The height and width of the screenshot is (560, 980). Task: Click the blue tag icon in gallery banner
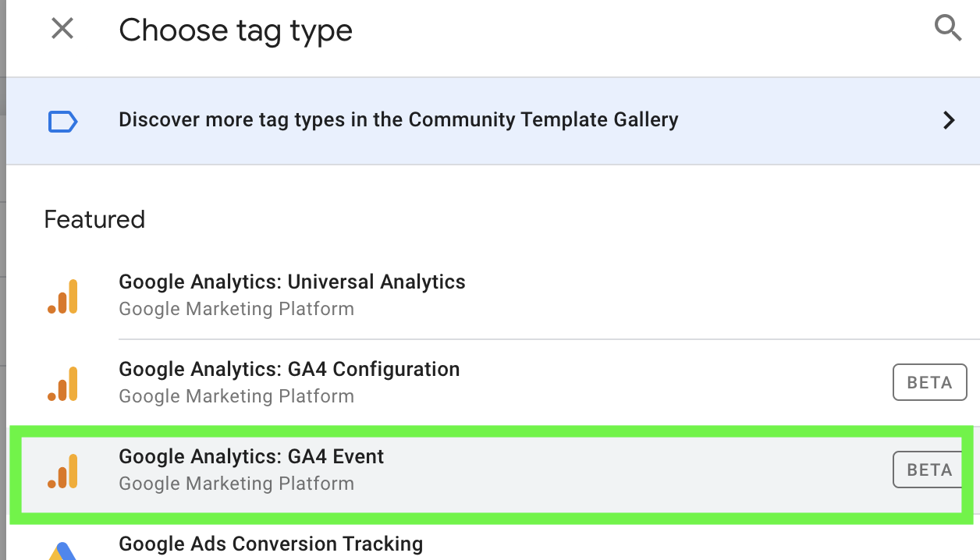point(62,121)
